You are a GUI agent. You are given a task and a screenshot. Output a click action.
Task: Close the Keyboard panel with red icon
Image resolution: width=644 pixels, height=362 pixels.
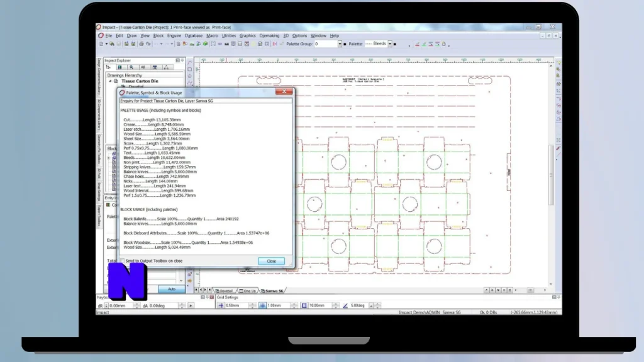[x=211, y=297]
